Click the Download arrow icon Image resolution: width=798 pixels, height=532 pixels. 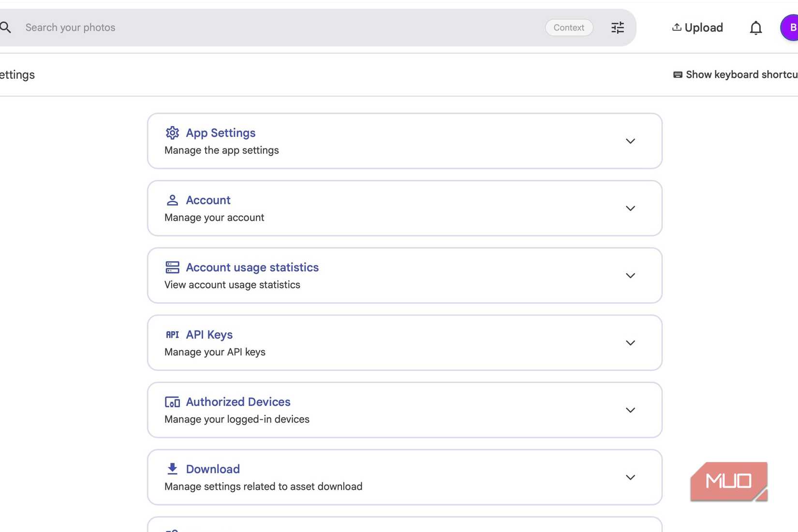[172, 469]
